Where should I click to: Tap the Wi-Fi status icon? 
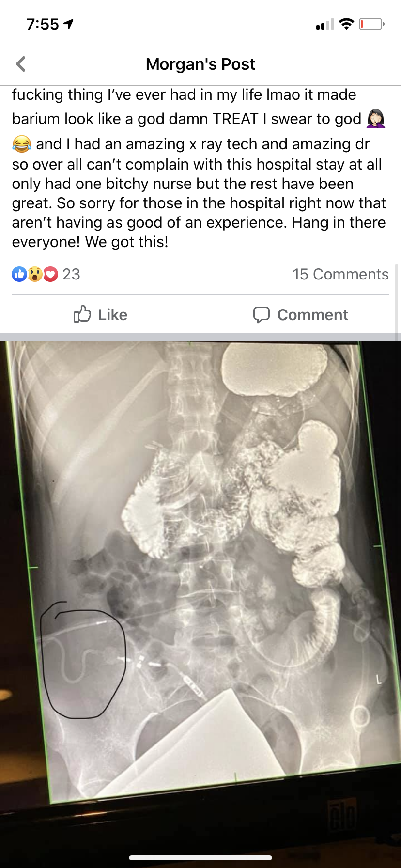click(x=346, y=24)
